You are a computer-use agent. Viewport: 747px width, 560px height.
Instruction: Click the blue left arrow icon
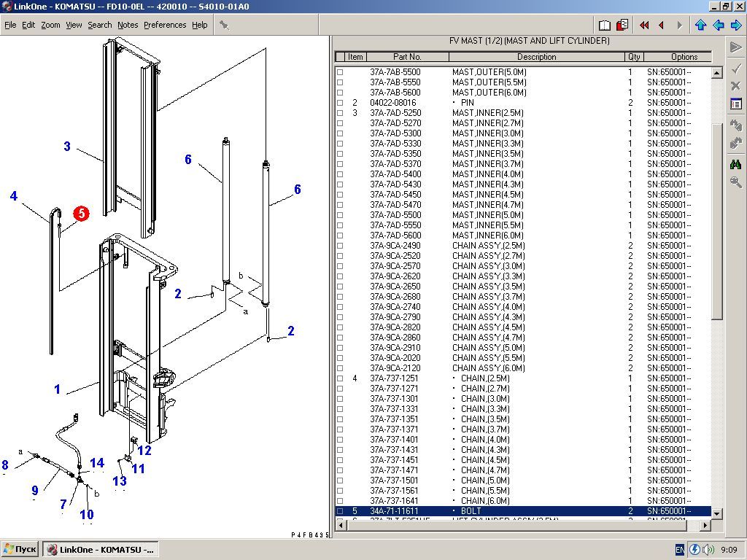click(719, 25)
